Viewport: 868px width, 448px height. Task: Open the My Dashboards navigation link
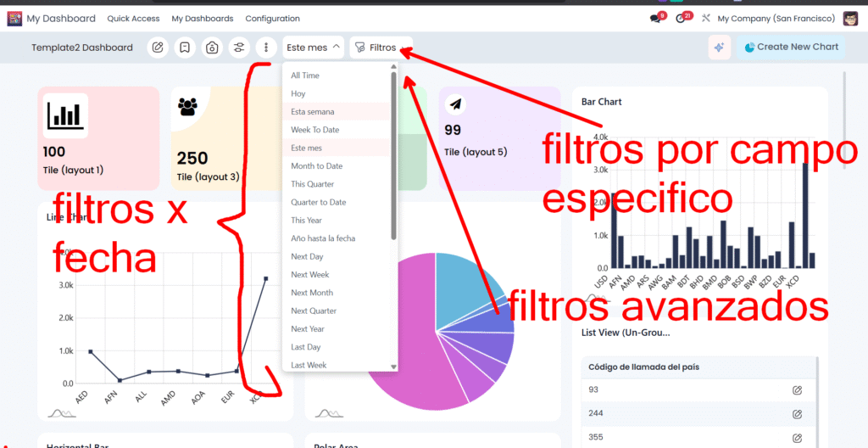(x=202, y=19)
